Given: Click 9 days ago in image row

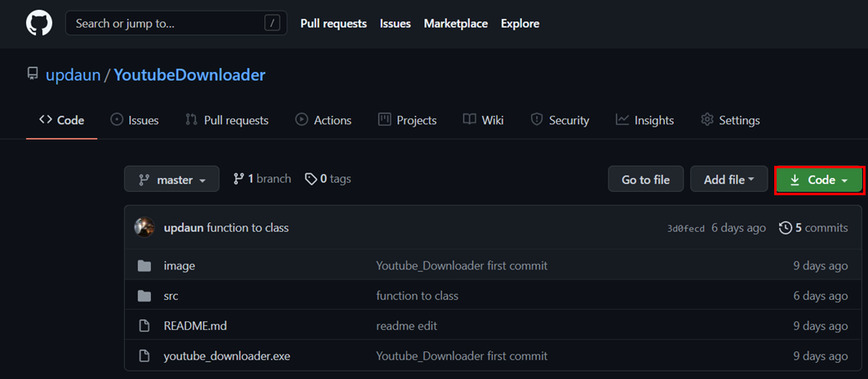Looking at the screenshot, I should (x=821, y=266).
